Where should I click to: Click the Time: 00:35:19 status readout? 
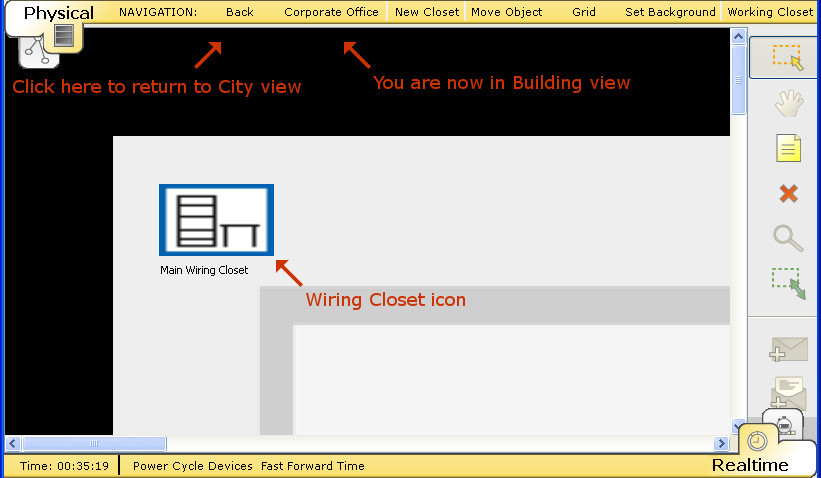click(64, 465)
